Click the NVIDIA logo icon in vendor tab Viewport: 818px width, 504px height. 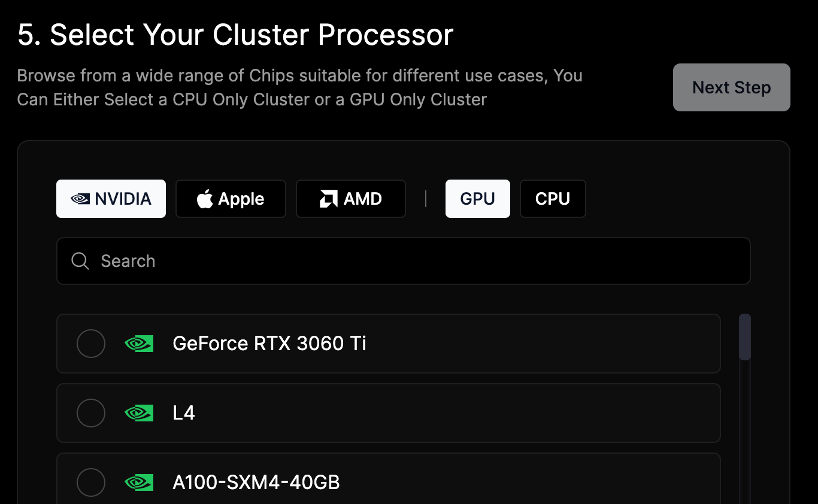[x=80, y=199]
